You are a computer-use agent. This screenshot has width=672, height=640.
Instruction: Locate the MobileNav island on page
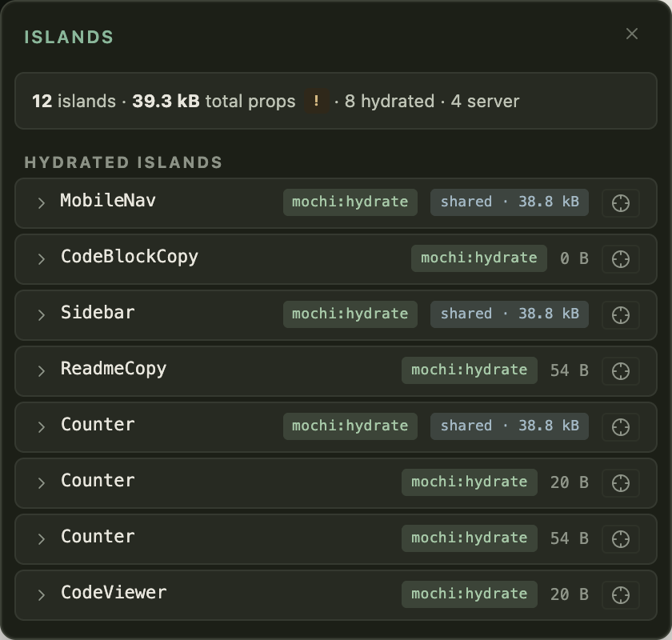[621, 203]
